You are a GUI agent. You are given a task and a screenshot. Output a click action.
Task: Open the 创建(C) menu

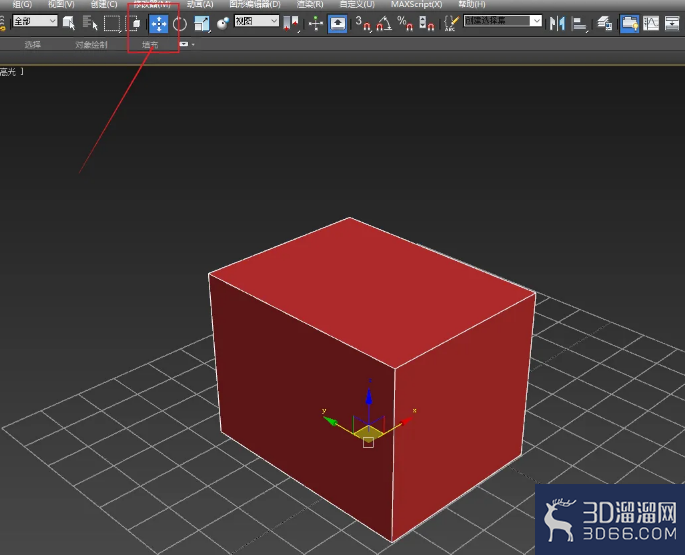point(104,4)
